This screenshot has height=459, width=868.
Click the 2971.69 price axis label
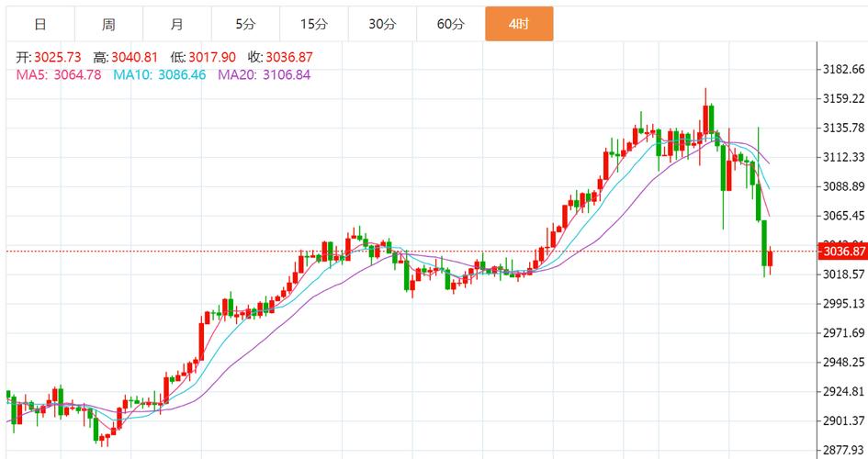[x=843, y=333]
